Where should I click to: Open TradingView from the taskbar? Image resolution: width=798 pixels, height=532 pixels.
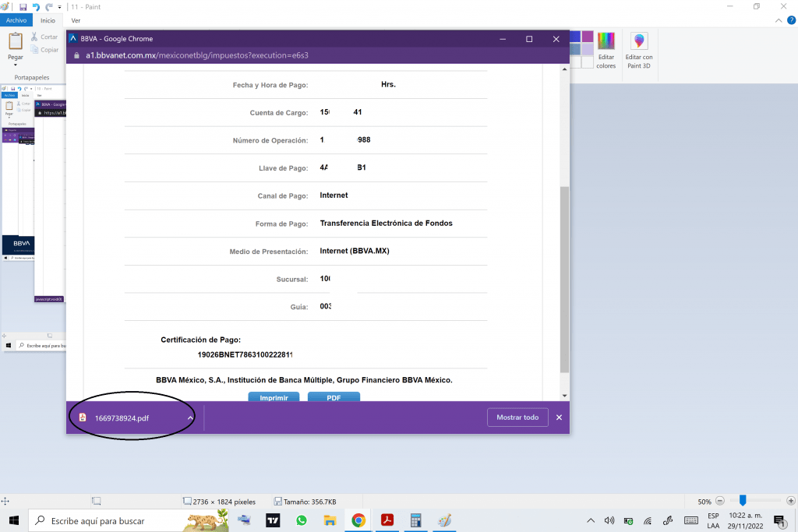tap(273, 520)
